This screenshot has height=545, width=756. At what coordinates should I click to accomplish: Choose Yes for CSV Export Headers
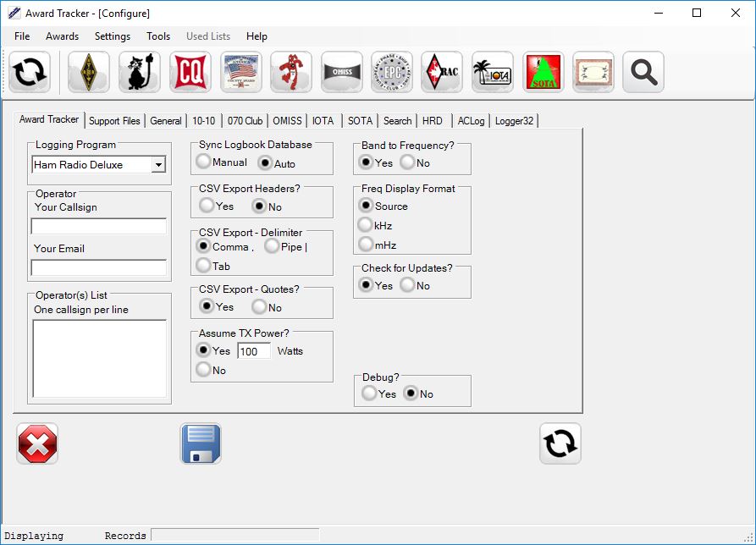coord(217,206)
